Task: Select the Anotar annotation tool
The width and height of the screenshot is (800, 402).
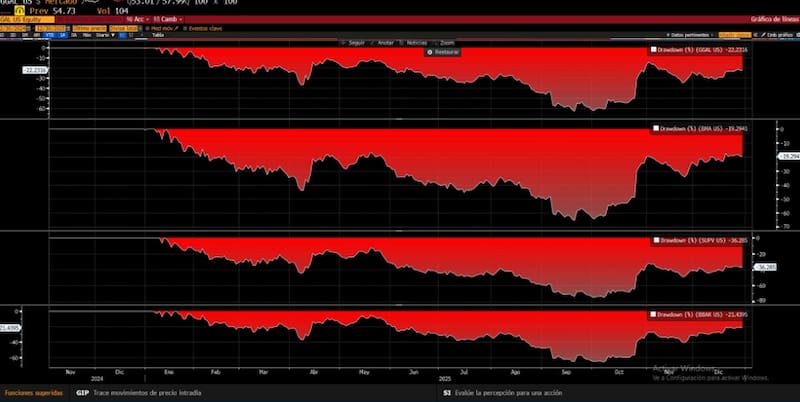Action: tap(385, 43)
